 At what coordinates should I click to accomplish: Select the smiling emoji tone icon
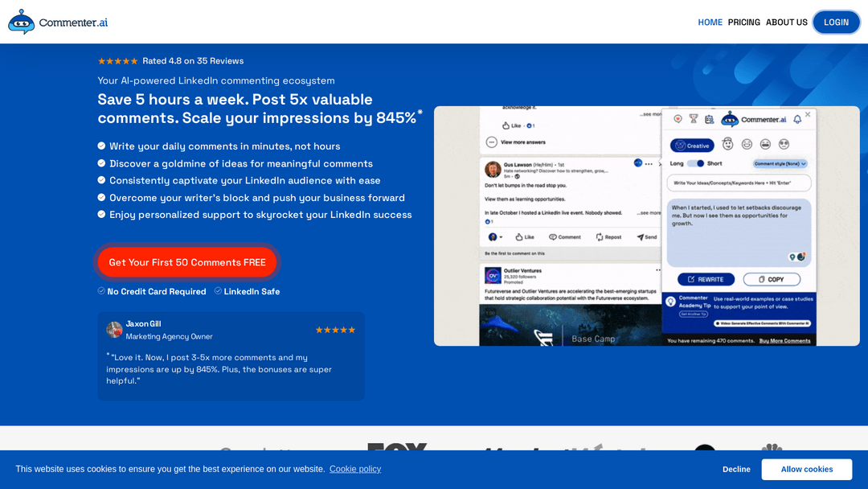[747, 144]
